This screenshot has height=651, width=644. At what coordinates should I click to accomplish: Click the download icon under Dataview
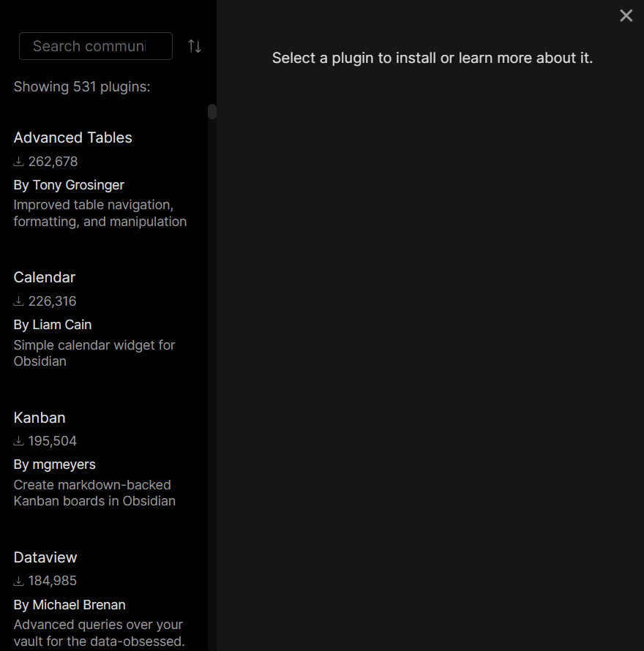19,581
